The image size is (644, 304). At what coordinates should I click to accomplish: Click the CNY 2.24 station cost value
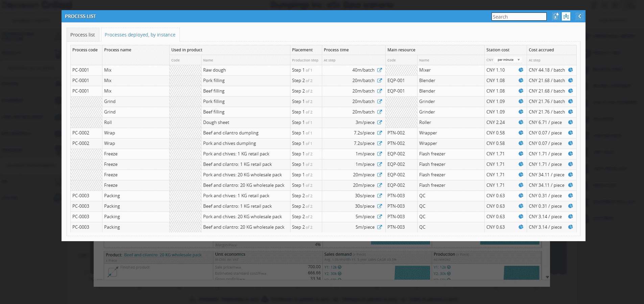[x=495, y=122]
